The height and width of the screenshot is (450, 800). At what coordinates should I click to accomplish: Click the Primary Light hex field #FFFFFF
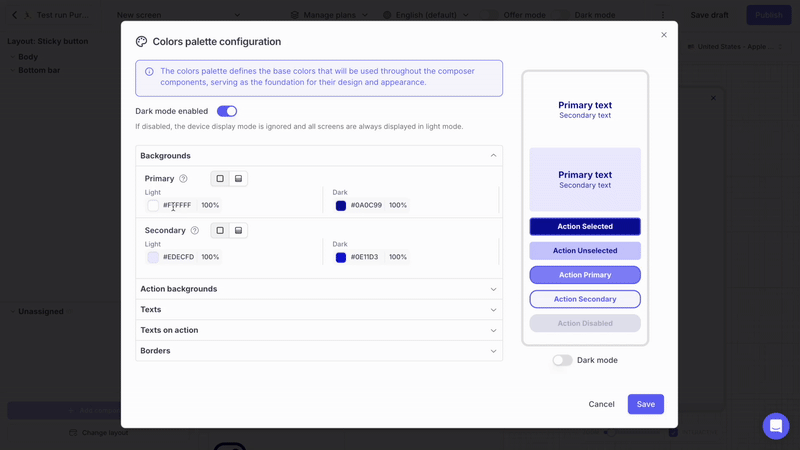(x=177, y=206)
